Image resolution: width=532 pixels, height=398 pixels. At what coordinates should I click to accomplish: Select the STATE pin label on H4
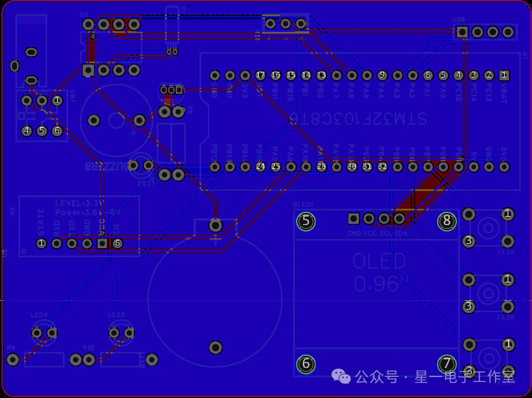(41, 223)
